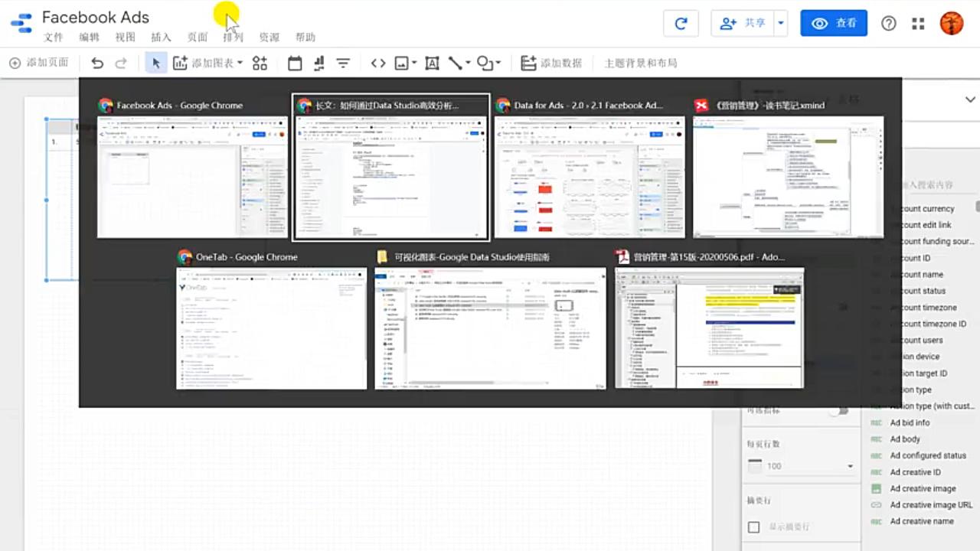
Task: Select the Account funding source field
Action: [937, 241]
